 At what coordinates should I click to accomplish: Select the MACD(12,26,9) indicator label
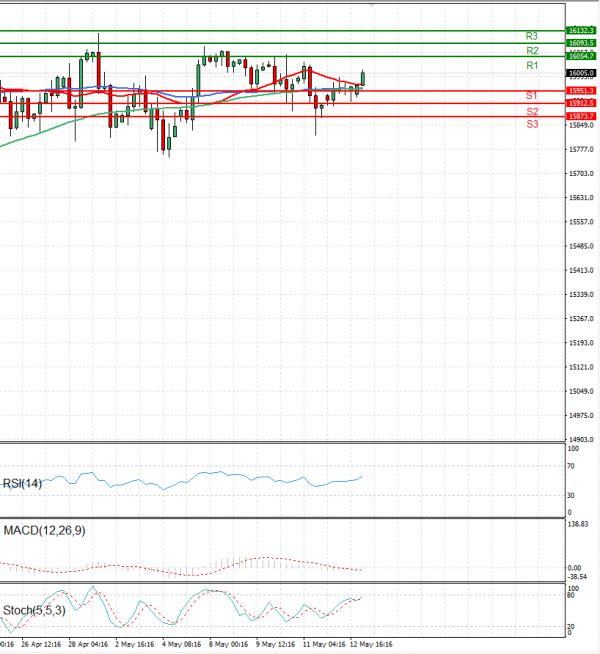tap(44, 531)
